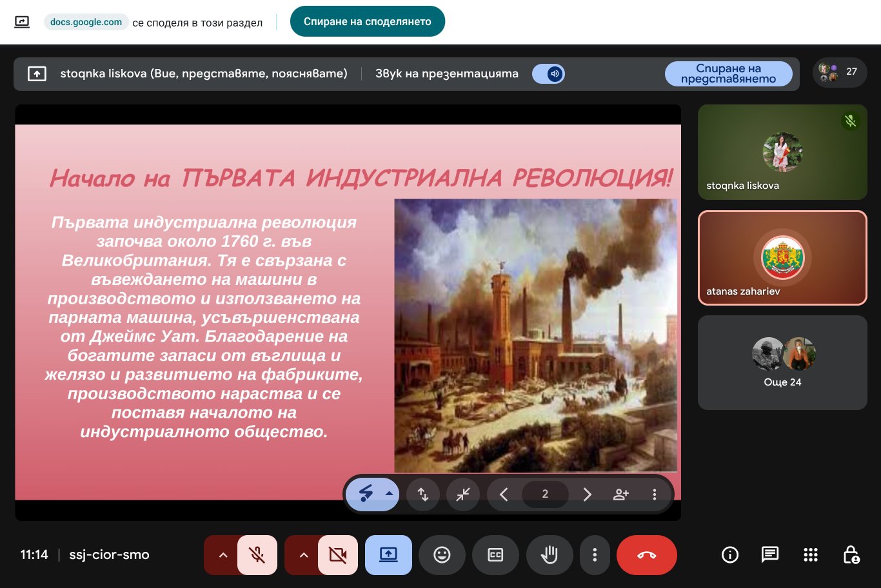Expand camera video settings arrow
The image size is (881, 588).
[x=304, y=554]
